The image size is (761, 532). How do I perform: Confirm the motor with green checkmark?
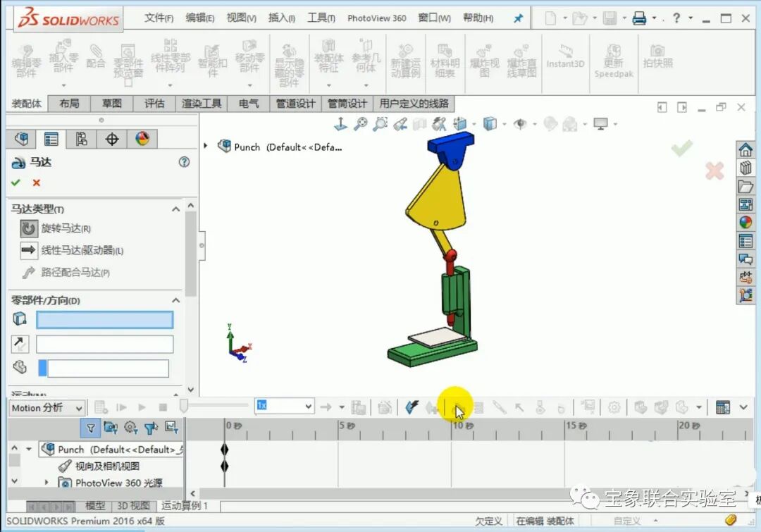[x=16, y=183]
